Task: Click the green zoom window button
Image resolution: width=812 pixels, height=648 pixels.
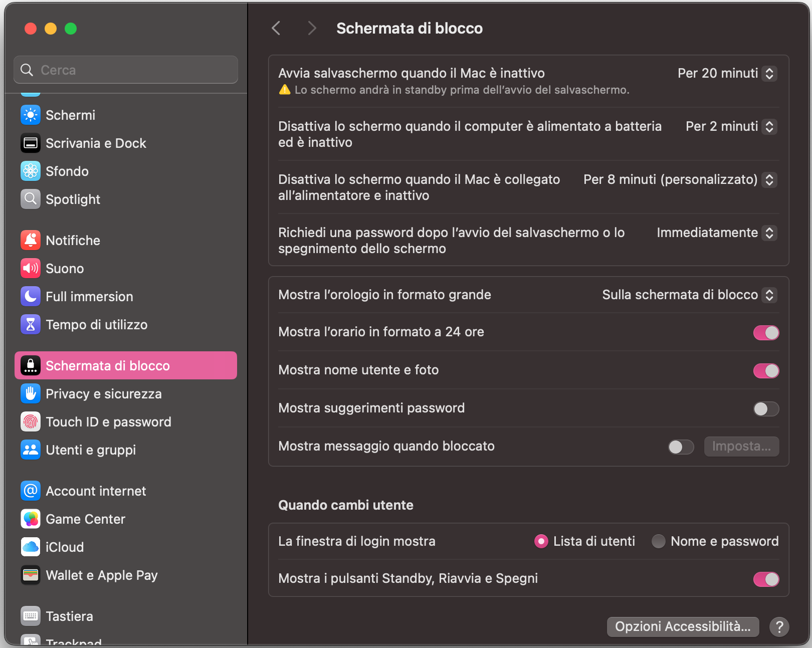Action: coord(71,29)
